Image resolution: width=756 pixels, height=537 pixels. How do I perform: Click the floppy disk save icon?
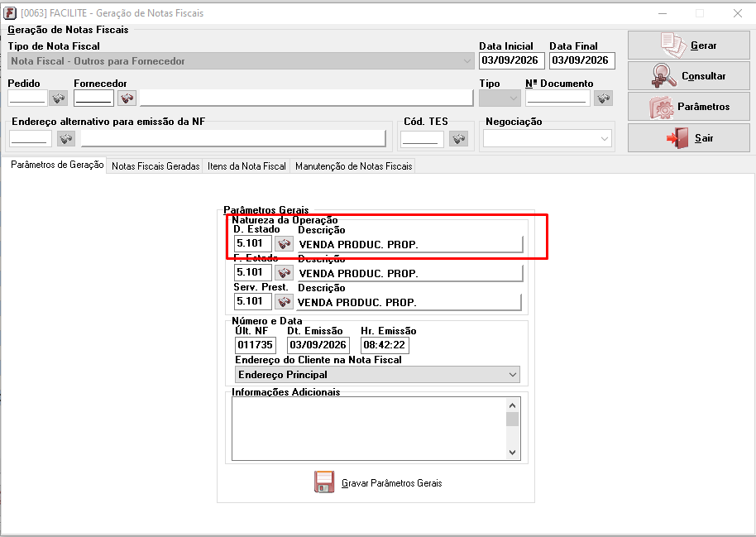[324, 482]
